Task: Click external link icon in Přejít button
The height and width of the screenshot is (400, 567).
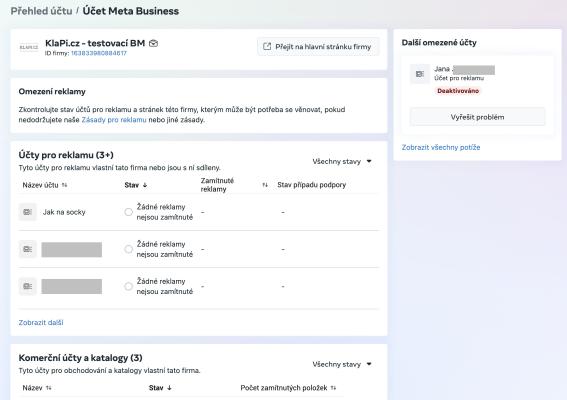Action: pos(267,47)
